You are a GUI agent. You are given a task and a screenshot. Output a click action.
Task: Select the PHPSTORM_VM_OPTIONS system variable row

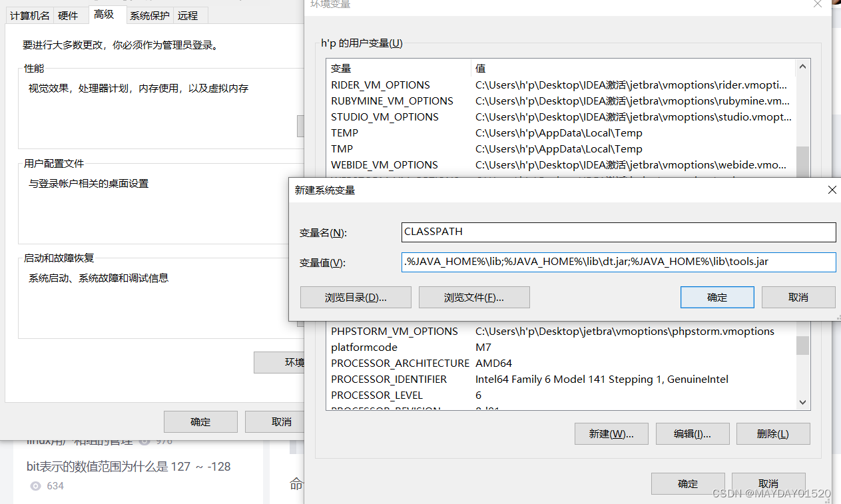coord(561,332)
